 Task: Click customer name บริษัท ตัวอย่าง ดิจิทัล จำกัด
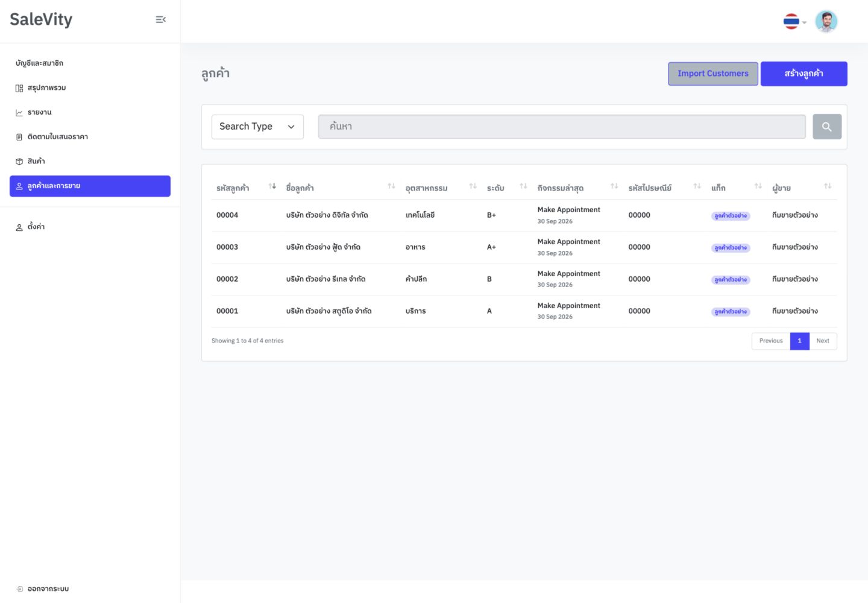pos(327,215)
